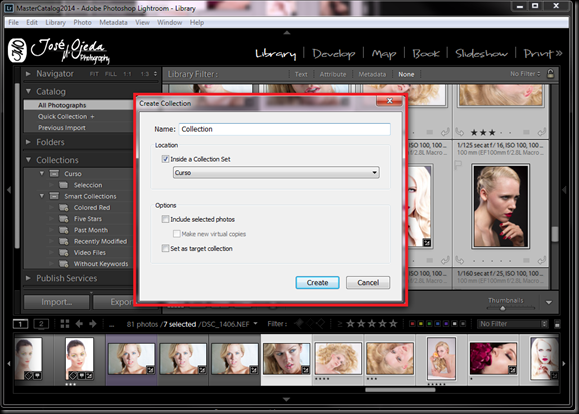Expand the Navigator panel
579x414 pixels.
[28, 74]
